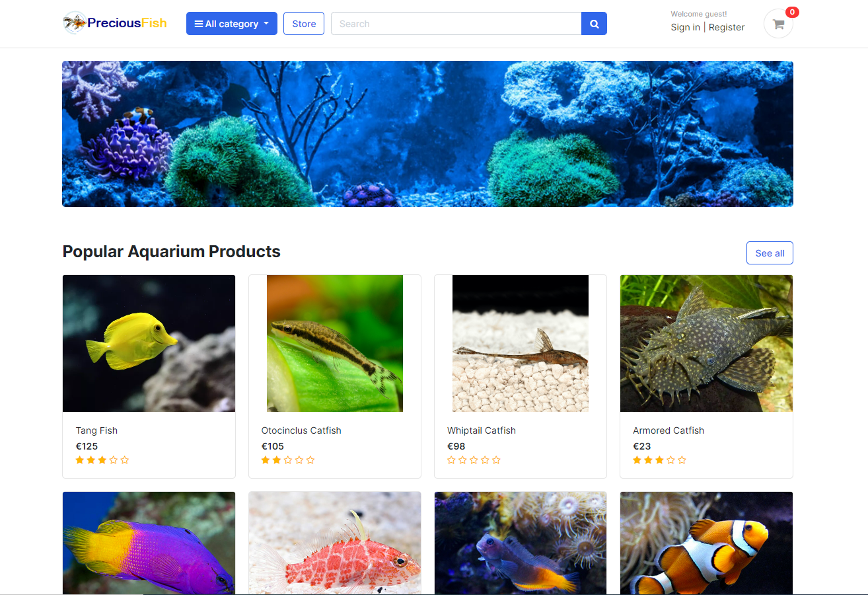Click inside the Search input field
This screenshot has width=868, height=595.
click(456, 23)
